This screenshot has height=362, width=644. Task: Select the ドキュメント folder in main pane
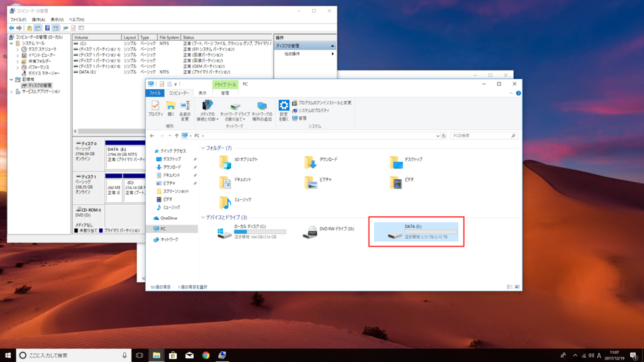point(235,182)
